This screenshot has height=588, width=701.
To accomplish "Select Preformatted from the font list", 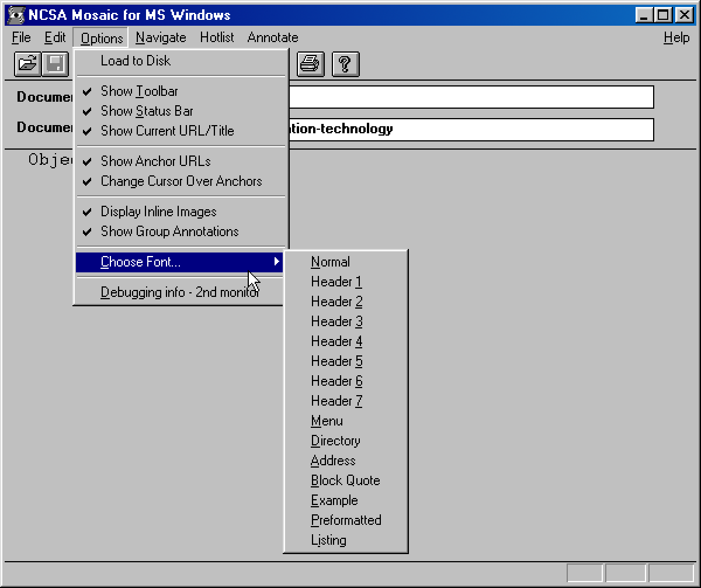I will click(x=346, y=520).
